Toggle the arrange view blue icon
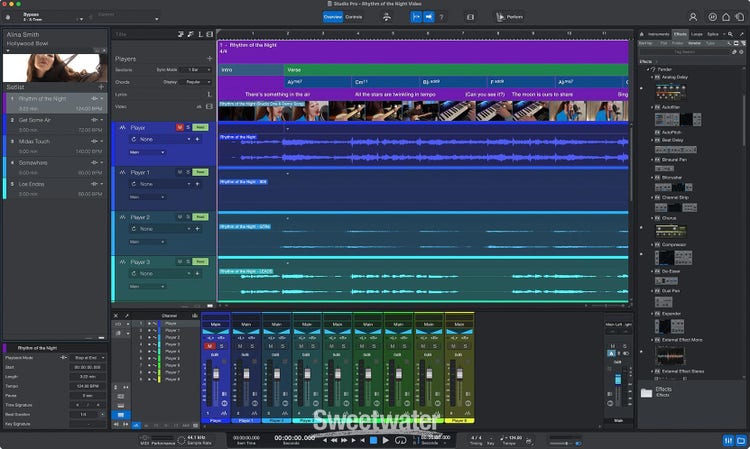 (x=416, y=17)
